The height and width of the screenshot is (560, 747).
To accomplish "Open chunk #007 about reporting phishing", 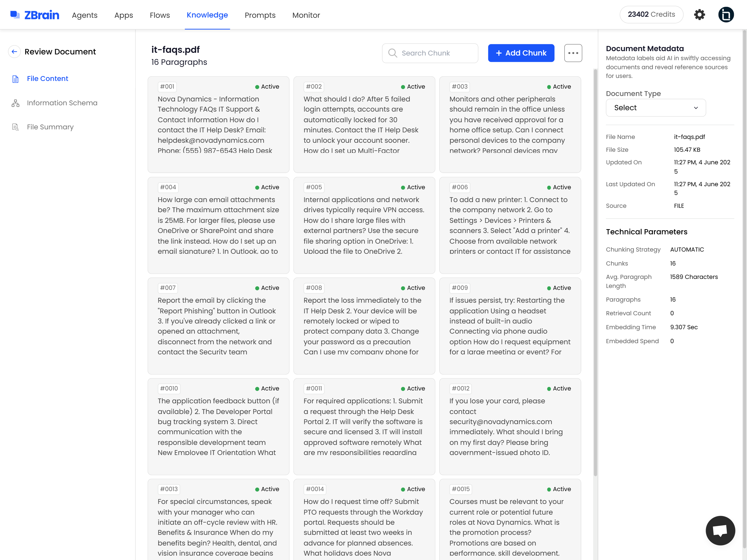I will [x=218, y=326].
